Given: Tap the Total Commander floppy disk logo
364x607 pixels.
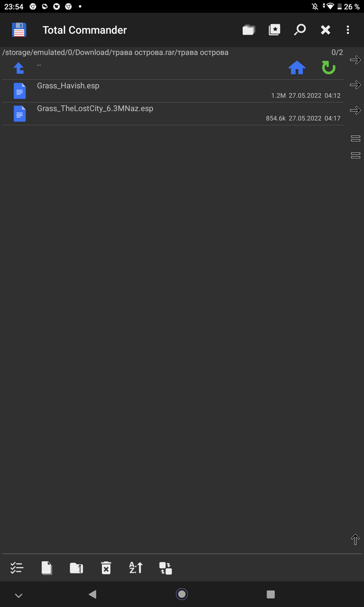Looking at the screenshot, I should coord(19,30).
